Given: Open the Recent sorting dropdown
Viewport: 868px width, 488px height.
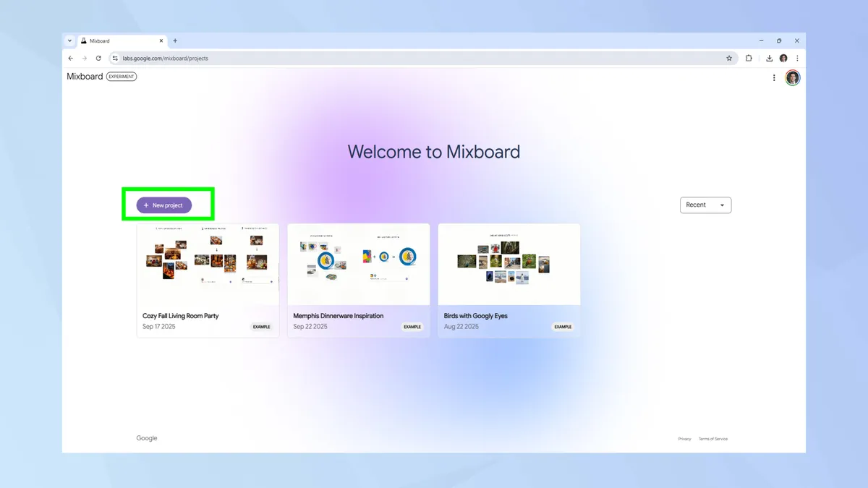Looking at the screenshot, I should click(x=705, y=205).
